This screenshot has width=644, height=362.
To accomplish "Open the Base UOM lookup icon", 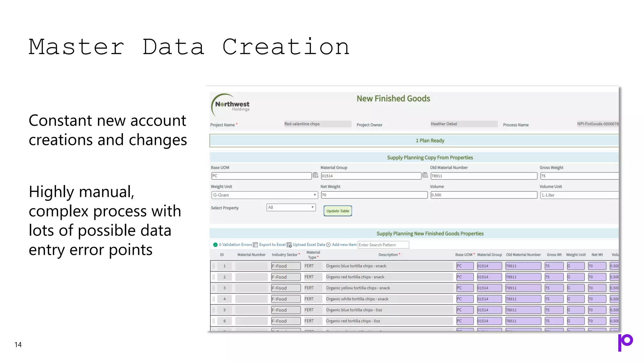I will tap(315, 175).
